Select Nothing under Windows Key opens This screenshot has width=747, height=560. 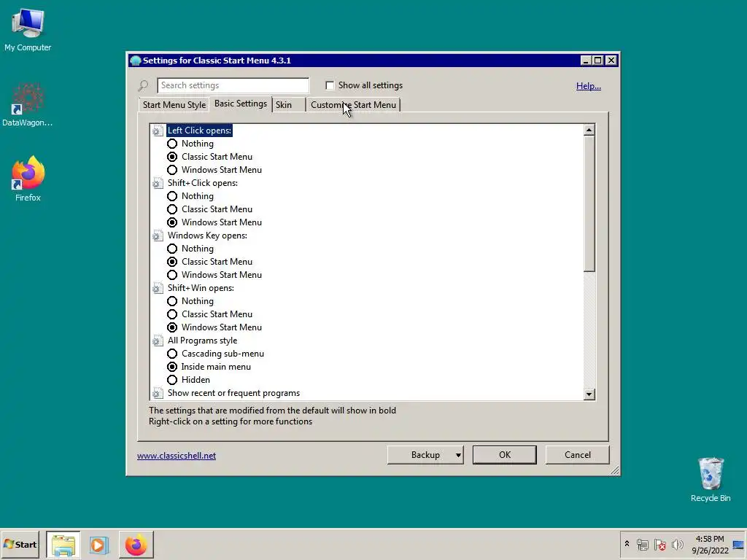(x=172, y=249)
